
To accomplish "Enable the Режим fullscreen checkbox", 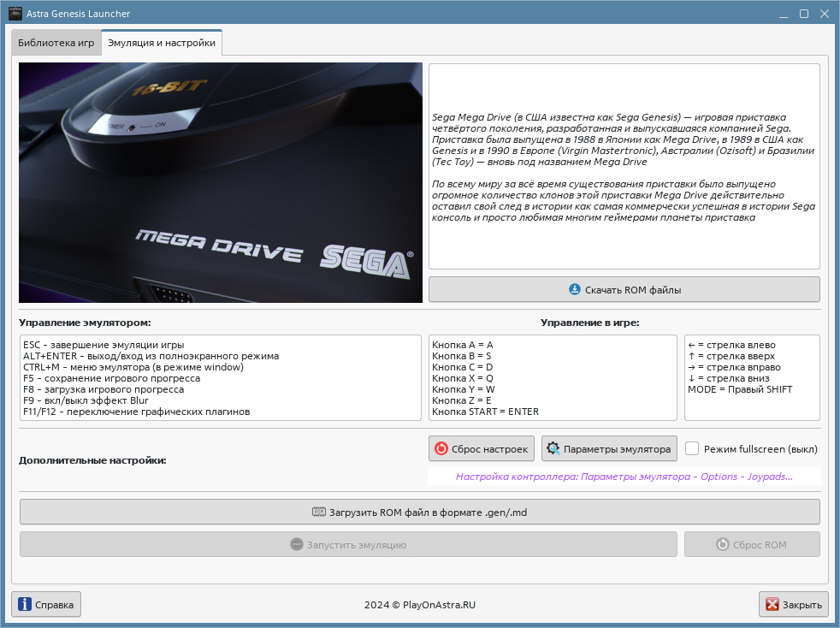I will coord(692,448).
